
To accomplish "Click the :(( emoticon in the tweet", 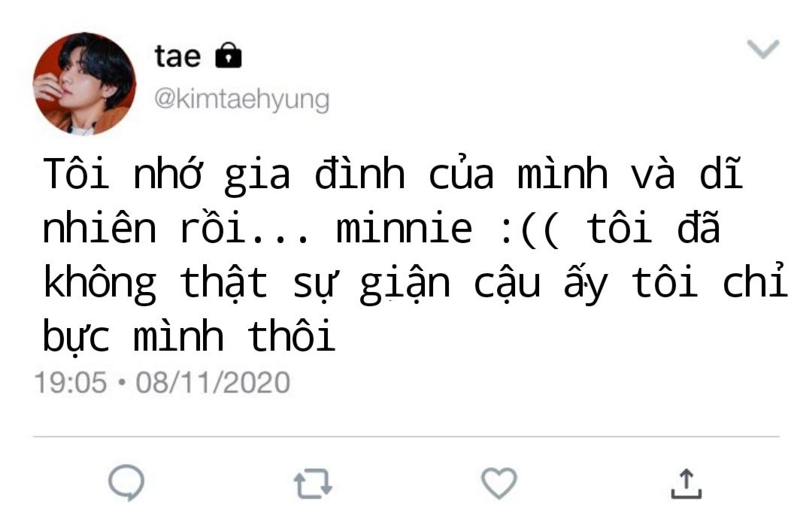I will tap(530, 230).
